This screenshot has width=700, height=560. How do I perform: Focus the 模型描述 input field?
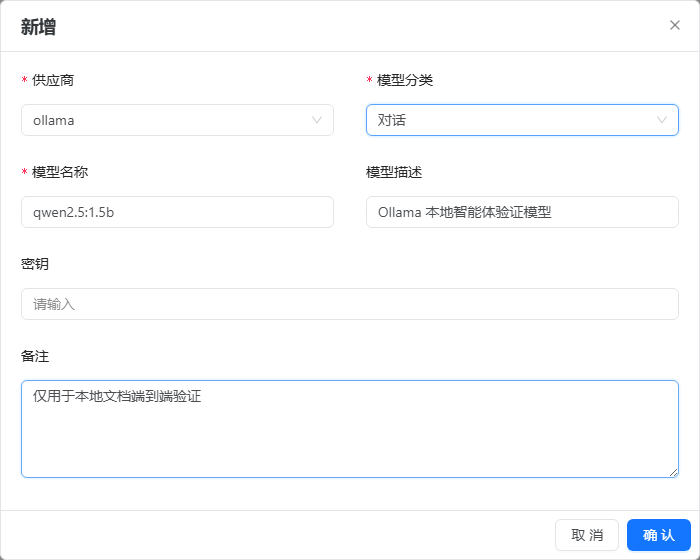522,212
